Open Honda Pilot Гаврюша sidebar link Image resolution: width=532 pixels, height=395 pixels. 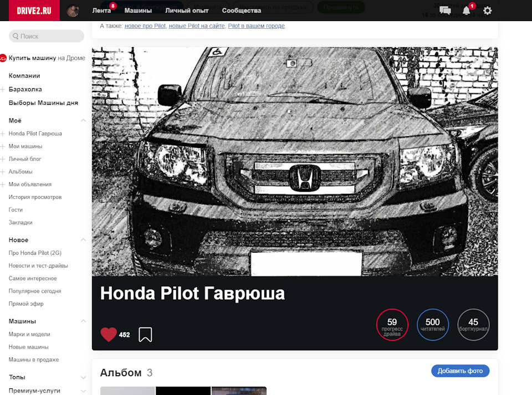click(x=35, y=134)
